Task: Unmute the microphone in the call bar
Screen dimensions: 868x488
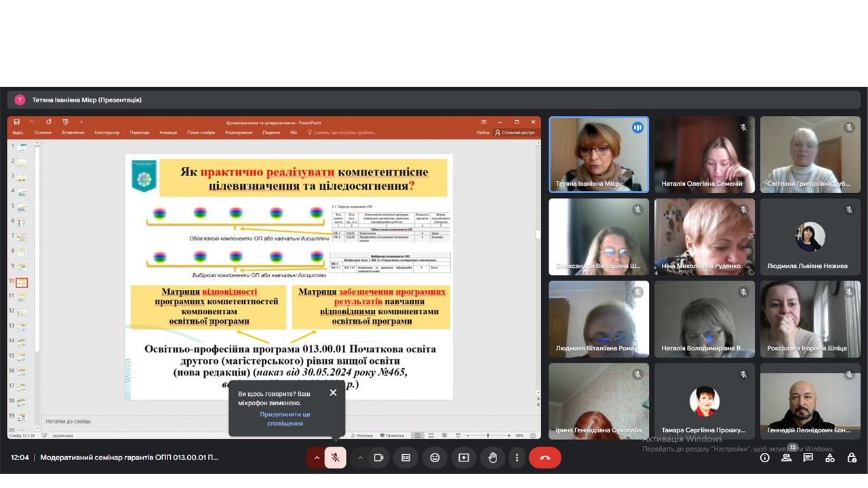Action: pyautogui.click(x=335, y=457)
